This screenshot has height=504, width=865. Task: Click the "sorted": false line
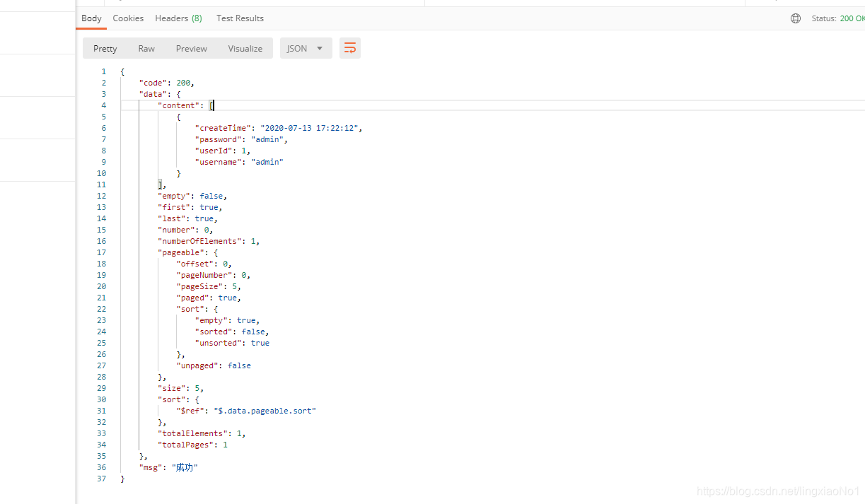pos(232,332)
